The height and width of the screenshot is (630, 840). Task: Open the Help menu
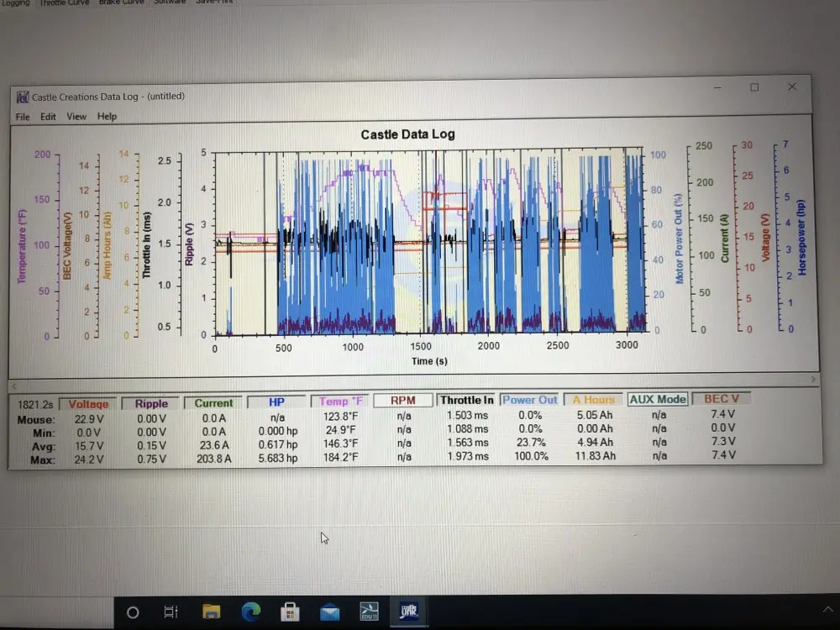(107, 116)
